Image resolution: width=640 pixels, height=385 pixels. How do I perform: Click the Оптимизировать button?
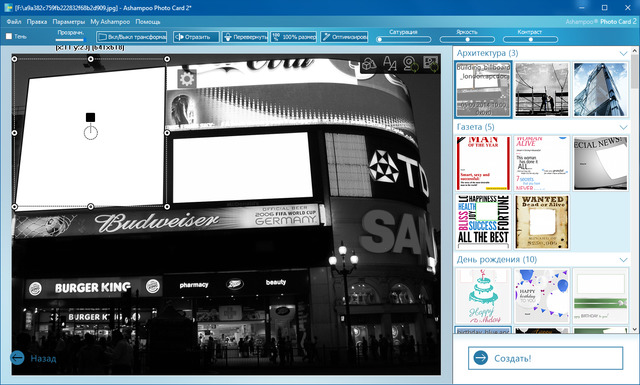pos(344,37)
